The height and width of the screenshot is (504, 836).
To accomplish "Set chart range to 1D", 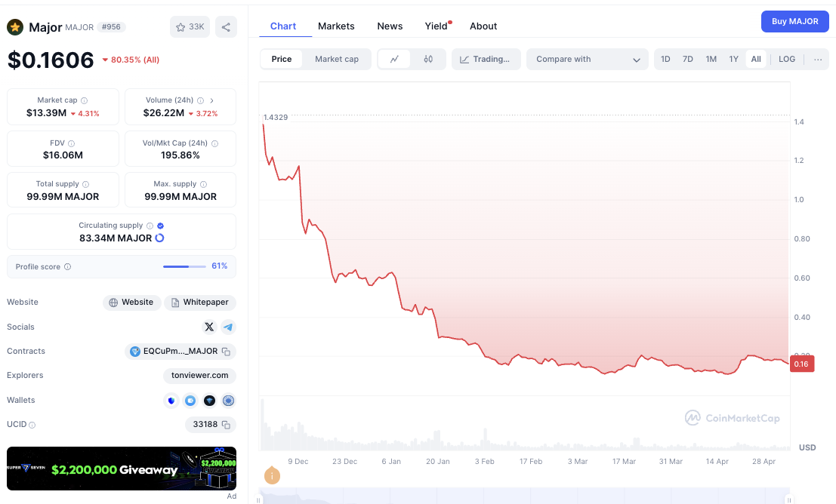I will [665, 59].
